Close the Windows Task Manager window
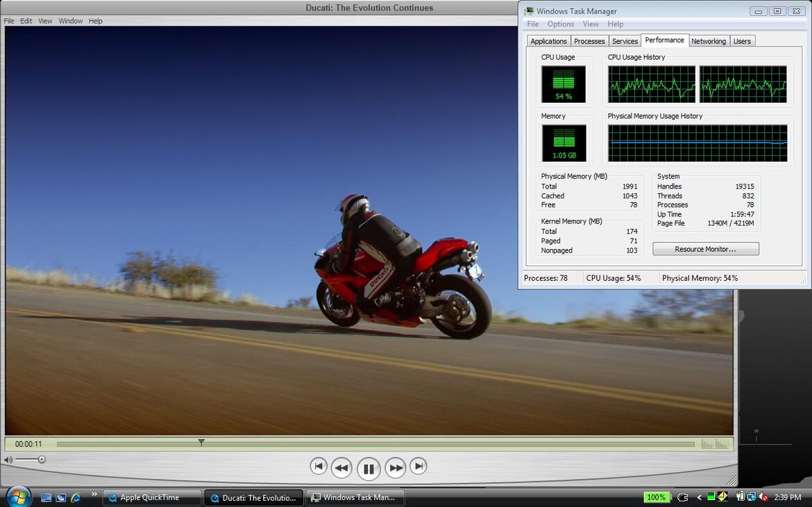Screen dimensions: 812x507 click(x=797, y=11)
